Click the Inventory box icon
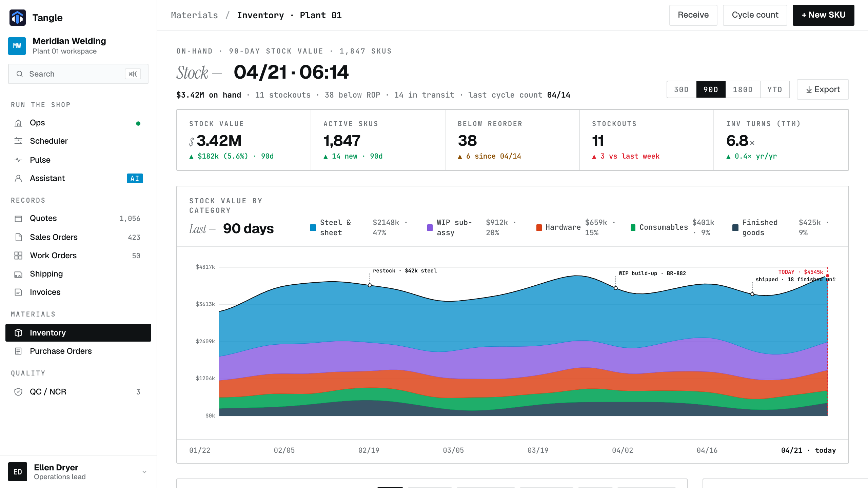The height and width of the screenshot is (488, 868). coord(18,333)
